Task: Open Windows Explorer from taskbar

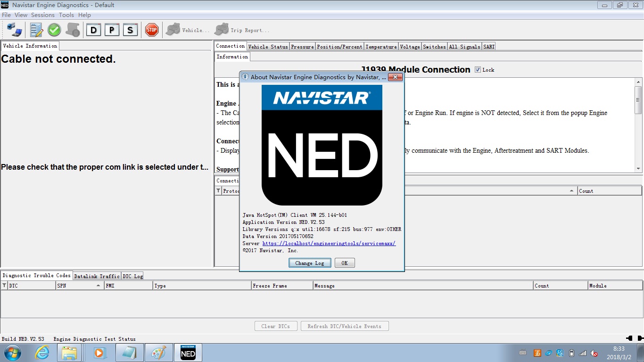Action: [x=69, y=353]
